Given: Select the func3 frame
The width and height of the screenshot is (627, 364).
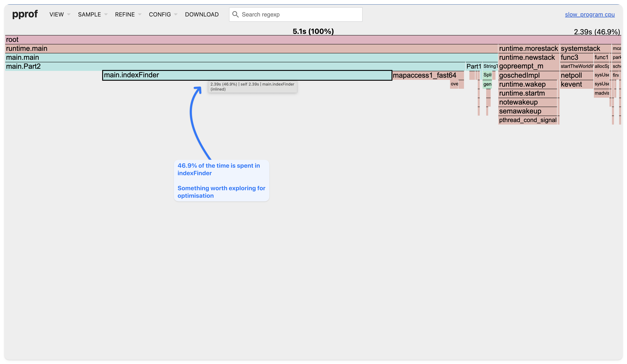Looking at the screenshot, I should [577, 57].
